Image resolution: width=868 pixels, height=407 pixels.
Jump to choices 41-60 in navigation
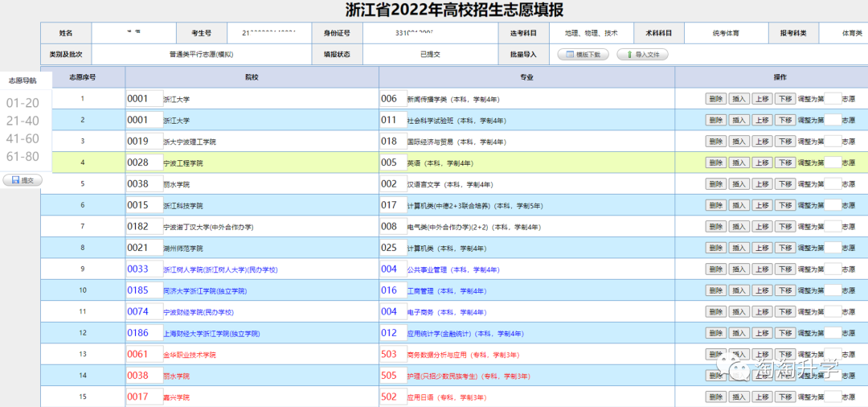23,138
